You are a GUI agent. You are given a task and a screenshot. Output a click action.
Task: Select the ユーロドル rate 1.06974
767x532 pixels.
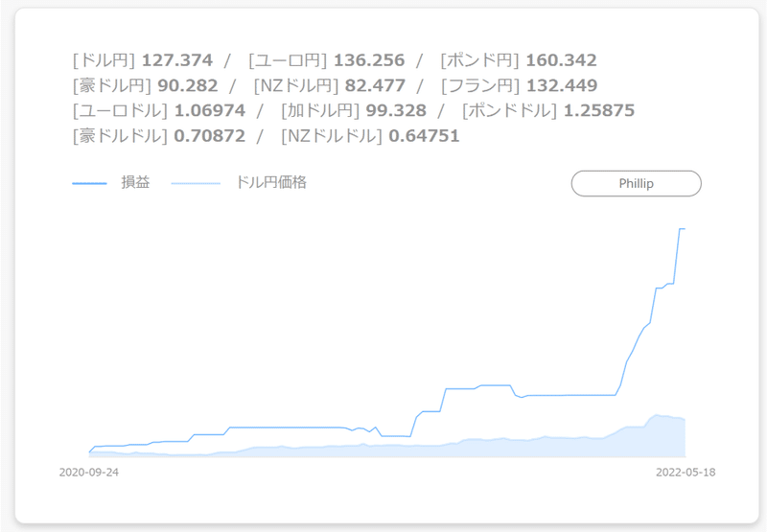210,110
